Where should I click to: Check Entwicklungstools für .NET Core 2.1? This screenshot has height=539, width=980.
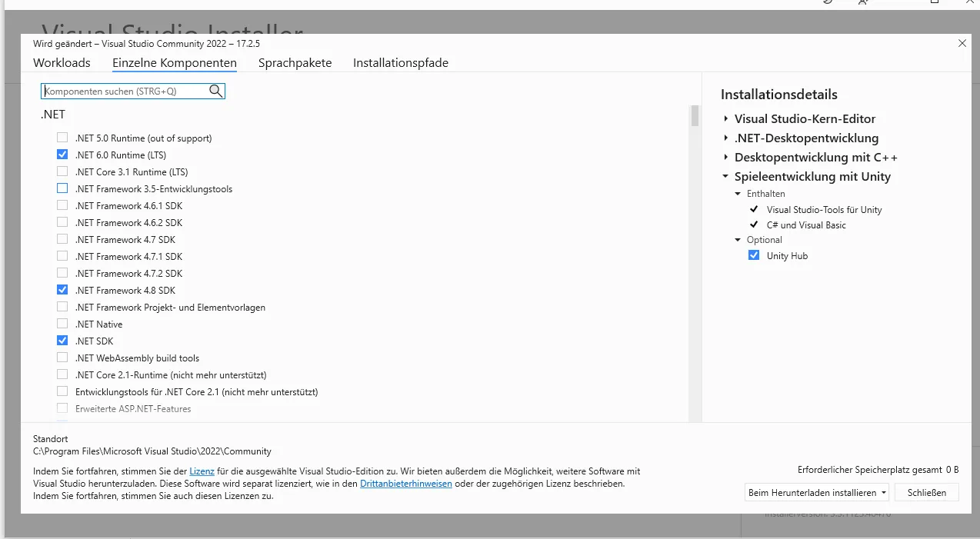pos(62,391)
